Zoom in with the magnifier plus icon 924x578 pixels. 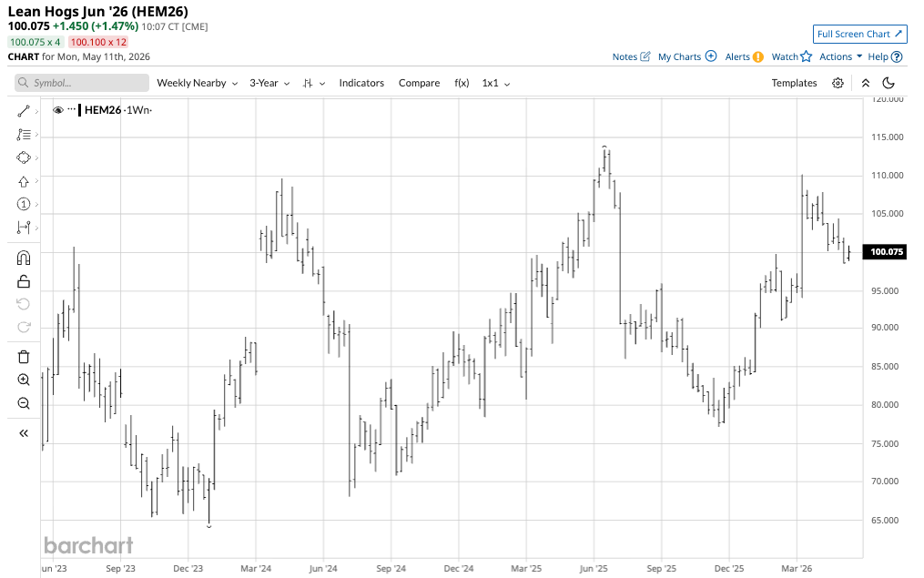pos(24,380)
